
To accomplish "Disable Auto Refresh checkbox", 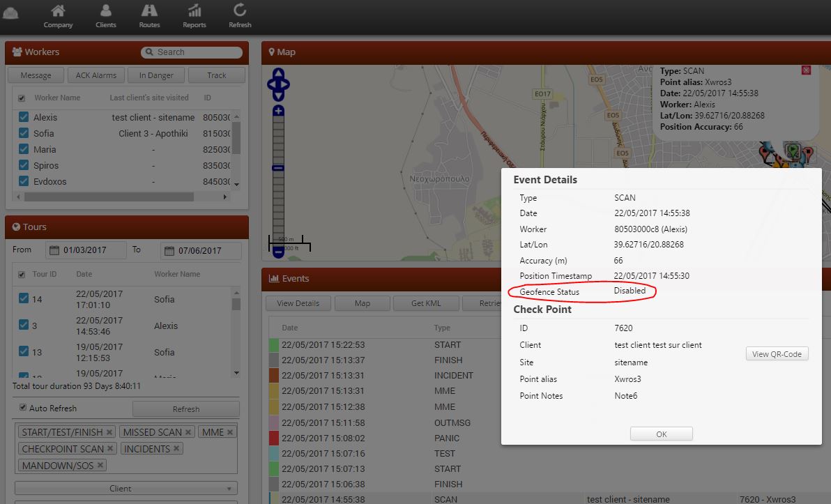I will click(x=23, y=408).
